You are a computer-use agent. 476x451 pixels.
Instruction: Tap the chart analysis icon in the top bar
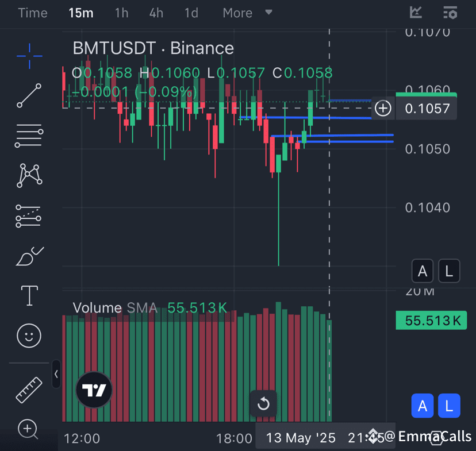415,13
